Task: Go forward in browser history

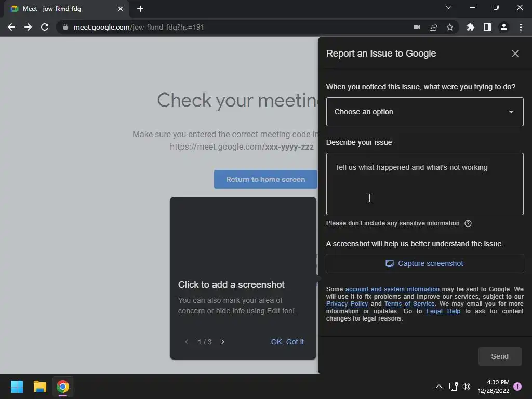Action: tap(28, 27)
